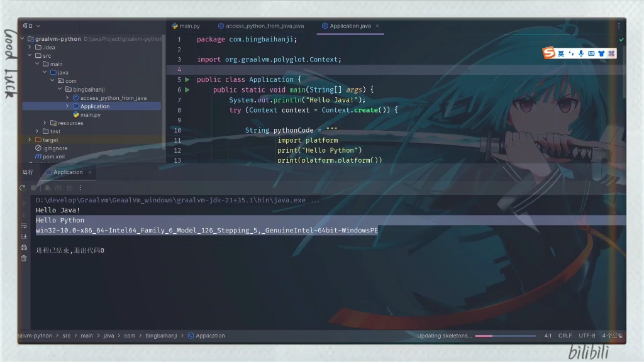Click the exit/restore layout icon in Run toolbar

tap(70, 187)
